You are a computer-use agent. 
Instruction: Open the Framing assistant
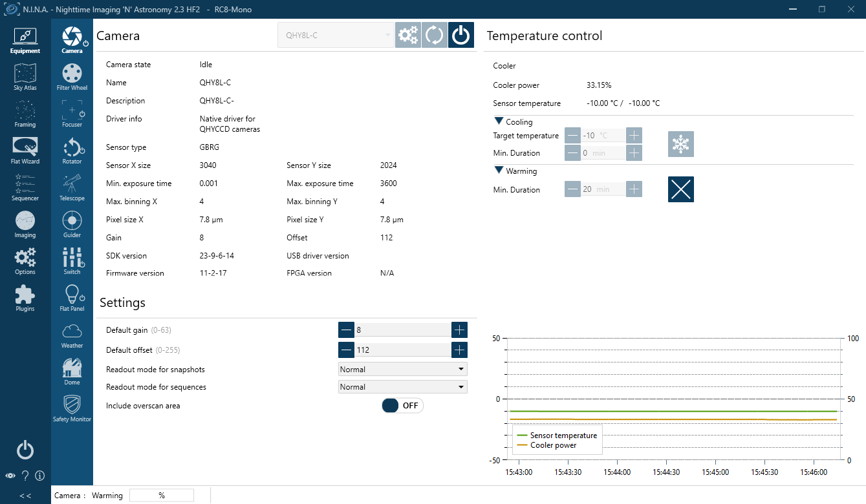[x=25, y=114]
